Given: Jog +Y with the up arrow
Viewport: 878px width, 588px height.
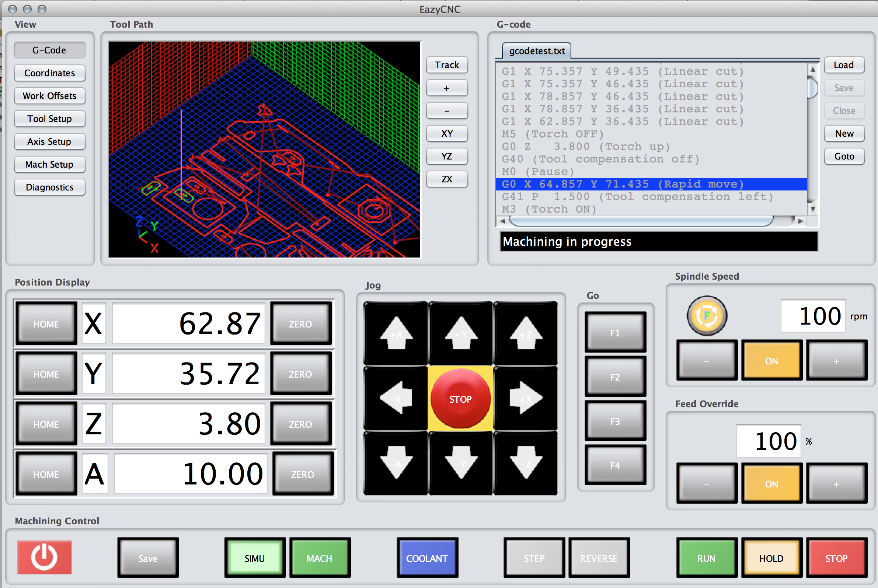Looking at the screenshot, I should pyautogui.click(x=461, y=333).
